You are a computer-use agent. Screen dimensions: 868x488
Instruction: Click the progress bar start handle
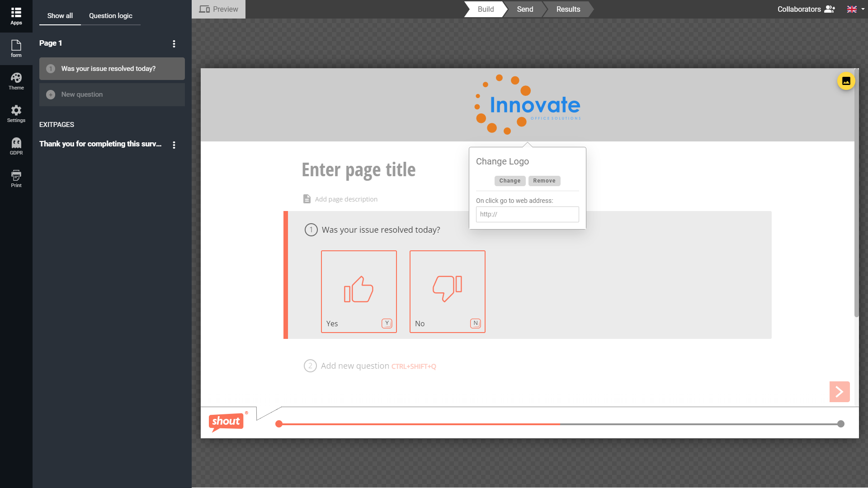(279, 424)
